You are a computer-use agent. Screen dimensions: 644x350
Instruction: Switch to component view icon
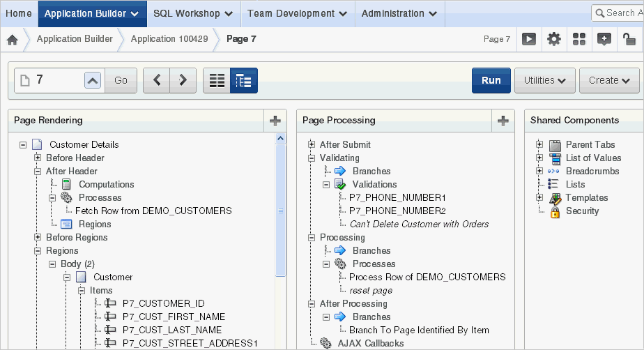pyautogui.click(x=217, y=80)
